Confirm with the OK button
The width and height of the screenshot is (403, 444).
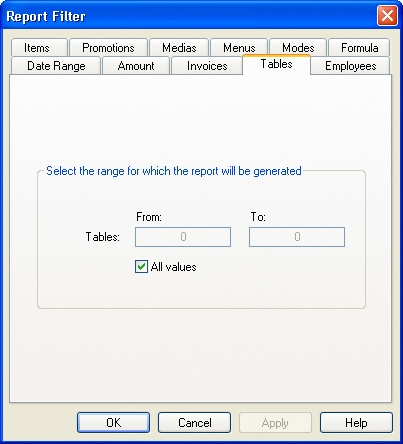[x=113, y=423]
